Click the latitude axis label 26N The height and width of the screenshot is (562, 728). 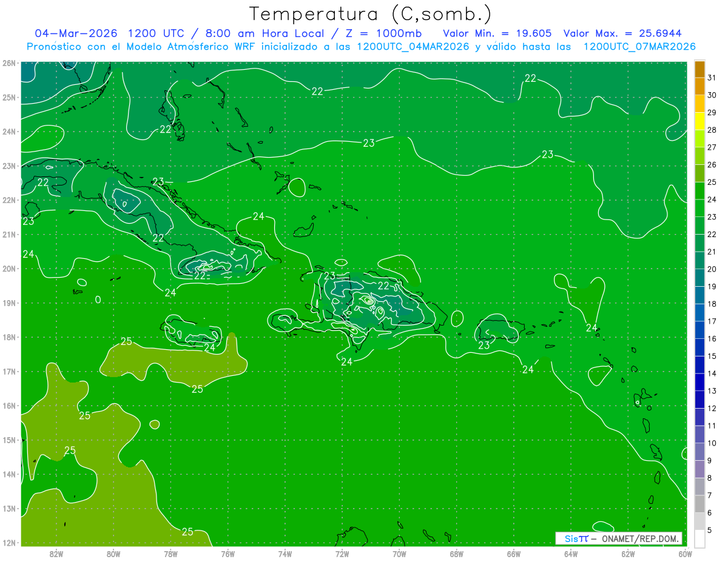tap(9, 63)
